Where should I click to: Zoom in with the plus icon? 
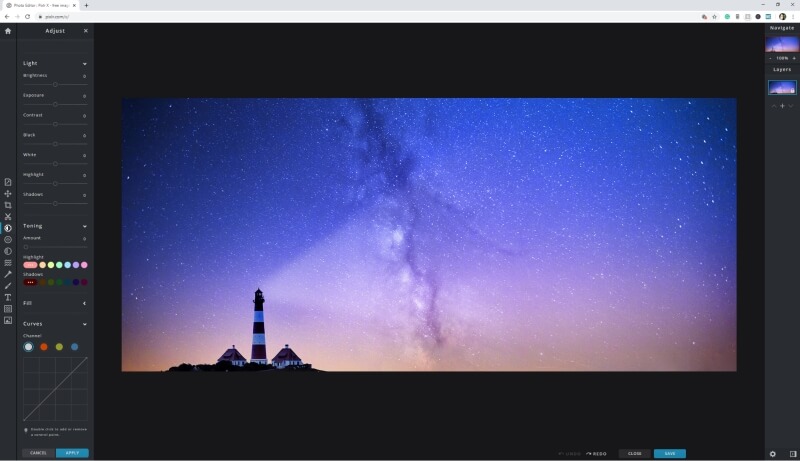point(794,58)
